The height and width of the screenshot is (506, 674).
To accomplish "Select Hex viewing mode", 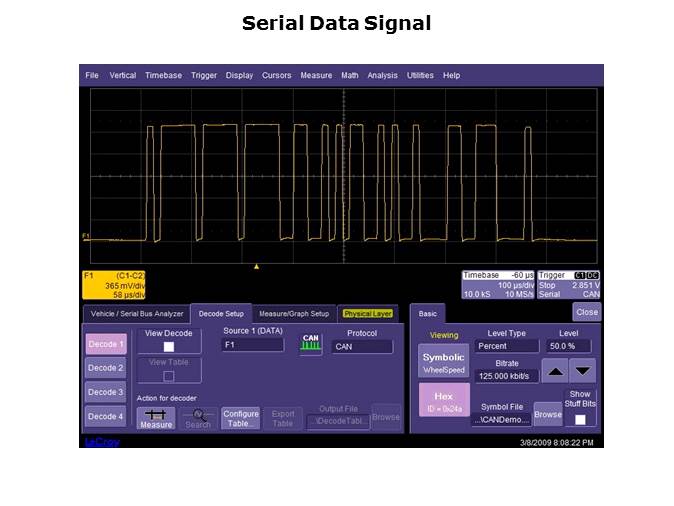I will 443,401.
